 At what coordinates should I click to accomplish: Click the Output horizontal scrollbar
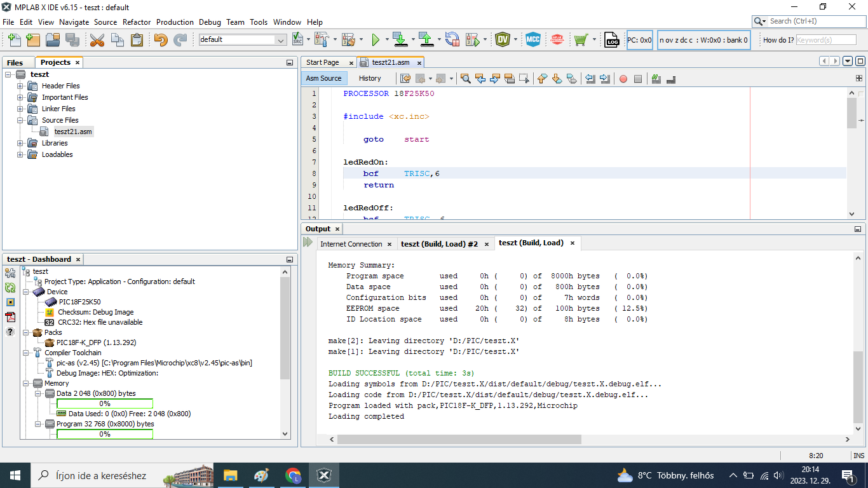(x=459, y=439)
